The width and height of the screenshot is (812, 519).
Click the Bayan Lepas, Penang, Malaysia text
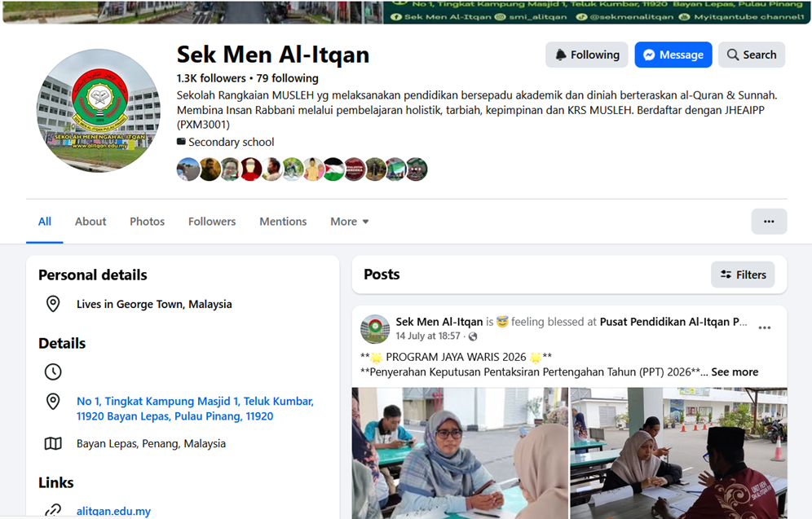click(151, 443)
